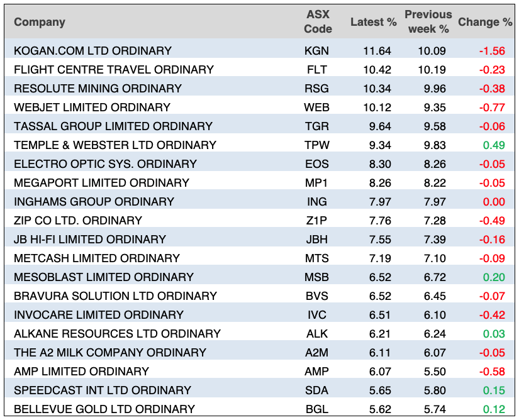
Task: Click the ASX Code column header
Action: click(x=316, y=22)
